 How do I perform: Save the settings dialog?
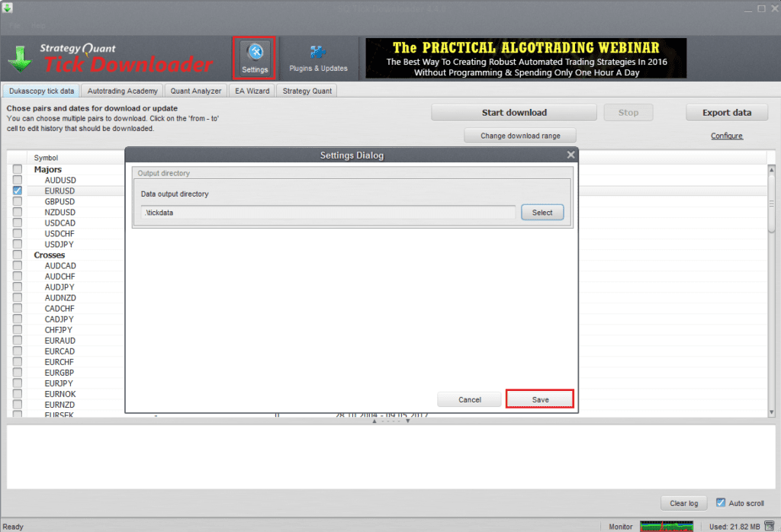tap(540, 399)
